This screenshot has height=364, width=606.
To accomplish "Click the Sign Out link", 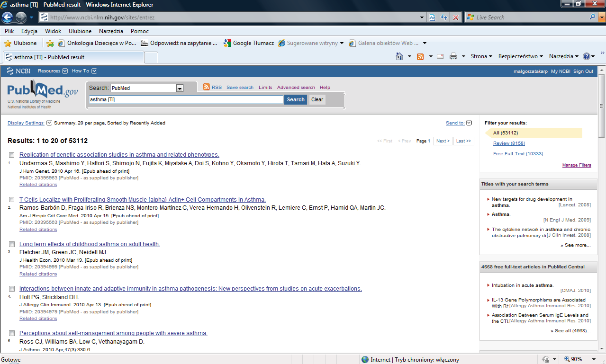I will tap(583, 71).
